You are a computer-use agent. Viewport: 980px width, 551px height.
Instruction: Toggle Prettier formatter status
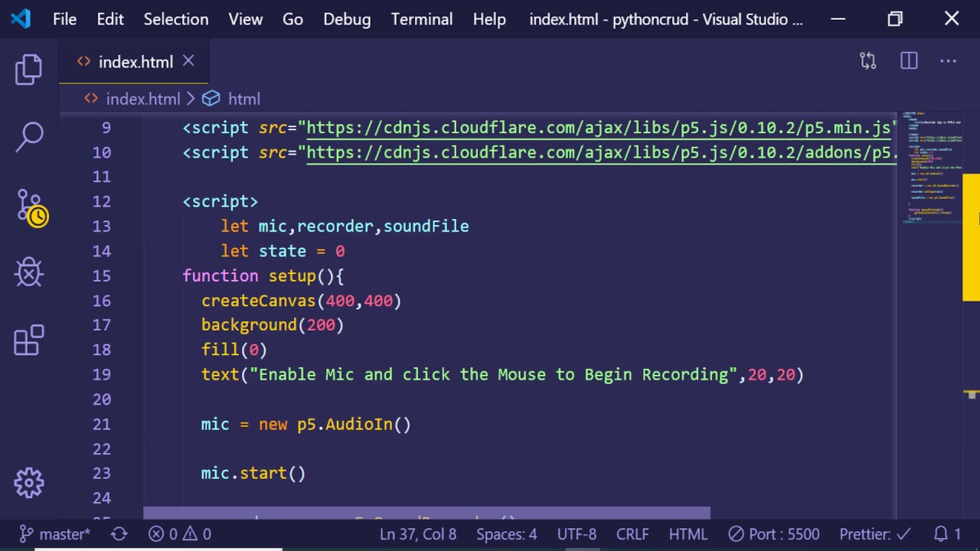(874, 534)
